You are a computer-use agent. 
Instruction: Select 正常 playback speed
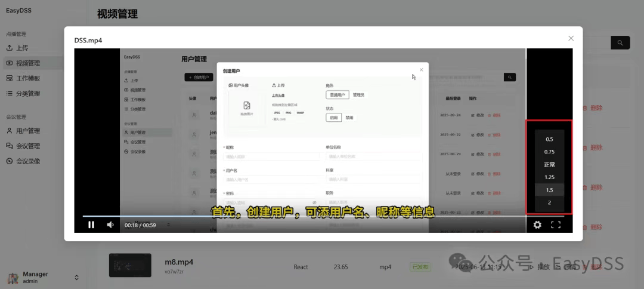click(x=549, y=165)
